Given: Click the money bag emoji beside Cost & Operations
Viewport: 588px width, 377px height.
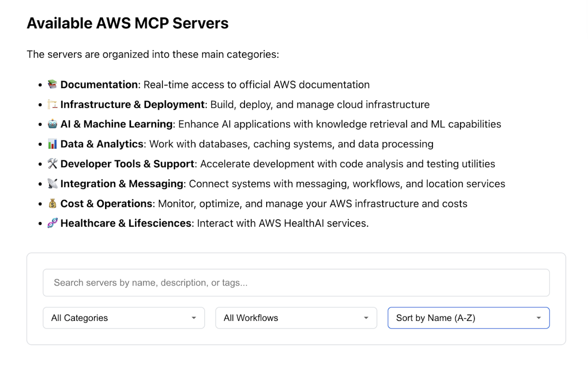Looking at the screenshot, I should coord(53,204).
